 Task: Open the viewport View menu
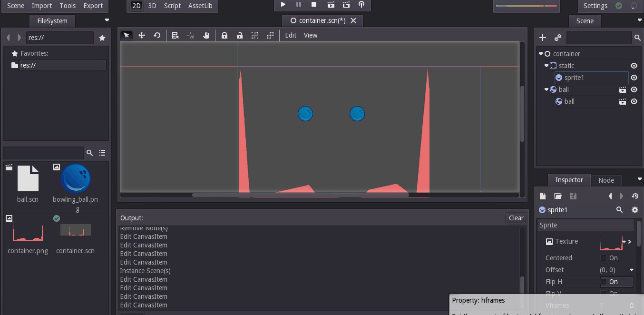[311, 35]
